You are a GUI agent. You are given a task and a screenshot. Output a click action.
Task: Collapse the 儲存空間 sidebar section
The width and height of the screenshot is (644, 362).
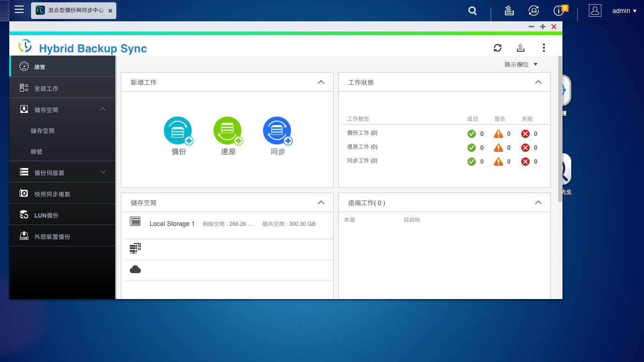[x=103, y=109]
